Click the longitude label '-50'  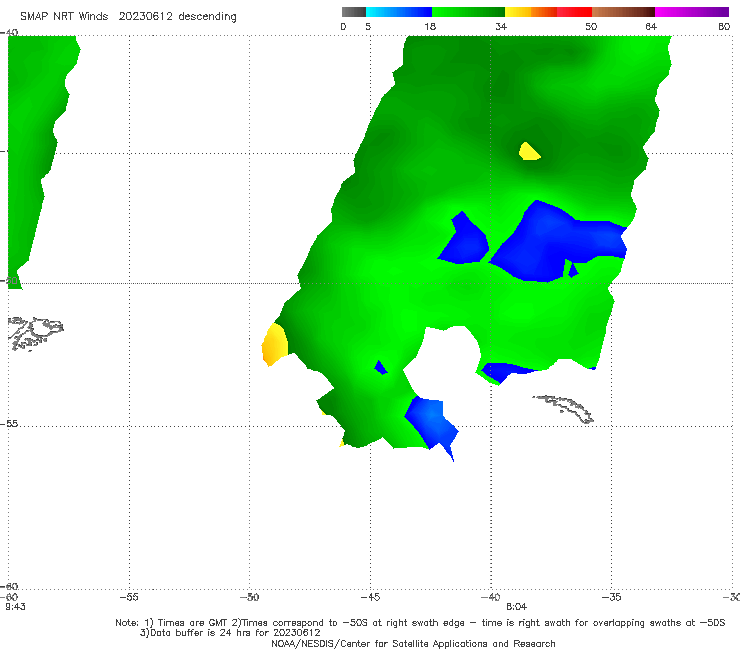[x=250, y=597]
